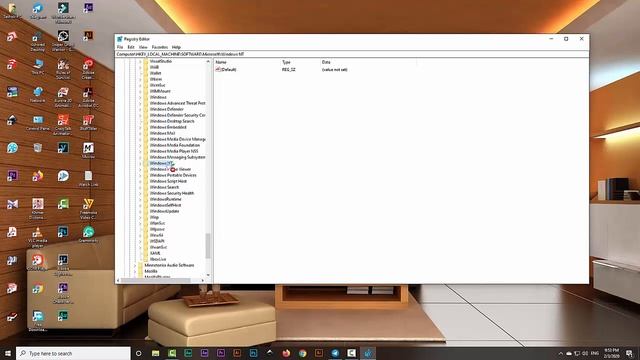Click the Cortana circle icon on taskbar
The width and height of the screenshot is (640, 360).
(138, 353)
